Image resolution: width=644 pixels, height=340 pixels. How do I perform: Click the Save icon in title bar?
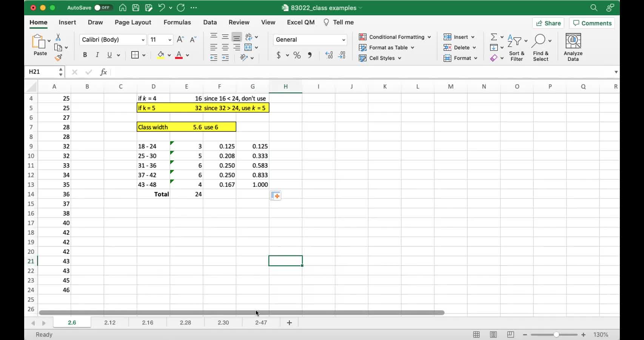(136, 8)
